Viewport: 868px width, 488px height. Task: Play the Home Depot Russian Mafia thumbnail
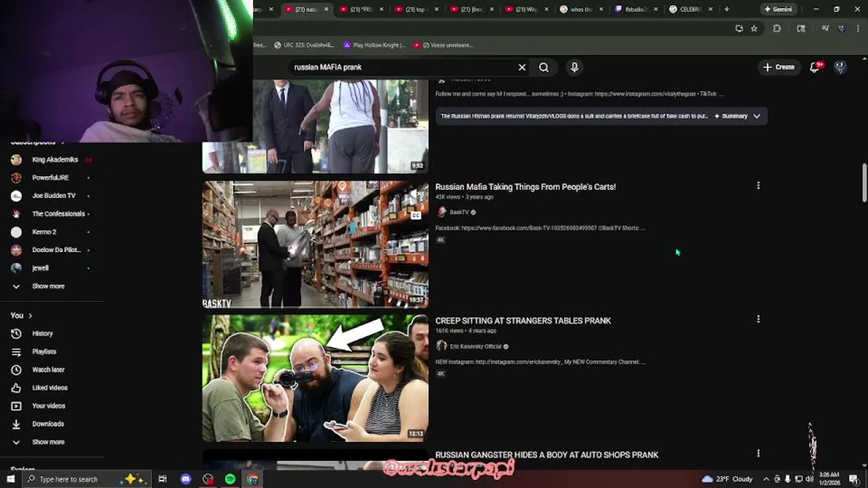(315, 244)
